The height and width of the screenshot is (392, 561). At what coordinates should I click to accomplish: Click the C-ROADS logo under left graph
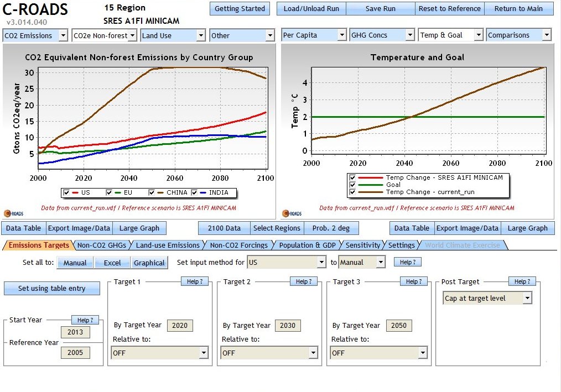[14, 213]
